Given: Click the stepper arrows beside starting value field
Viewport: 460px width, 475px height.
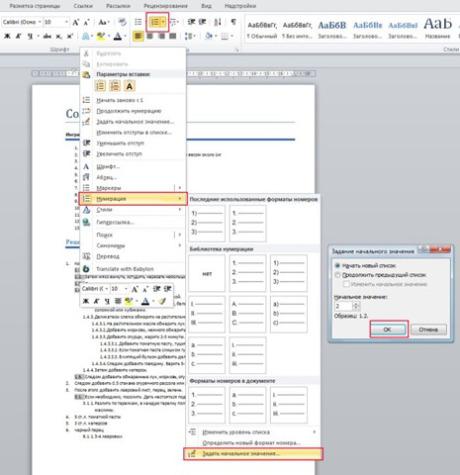Looking at the screenshot, I should [x=356, y=306].
